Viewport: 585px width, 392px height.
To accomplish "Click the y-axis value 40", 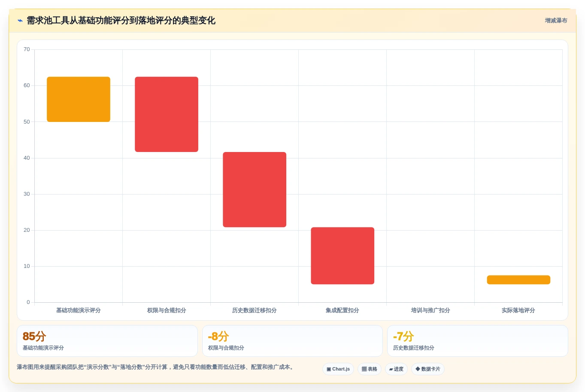I will click(27, 158).
